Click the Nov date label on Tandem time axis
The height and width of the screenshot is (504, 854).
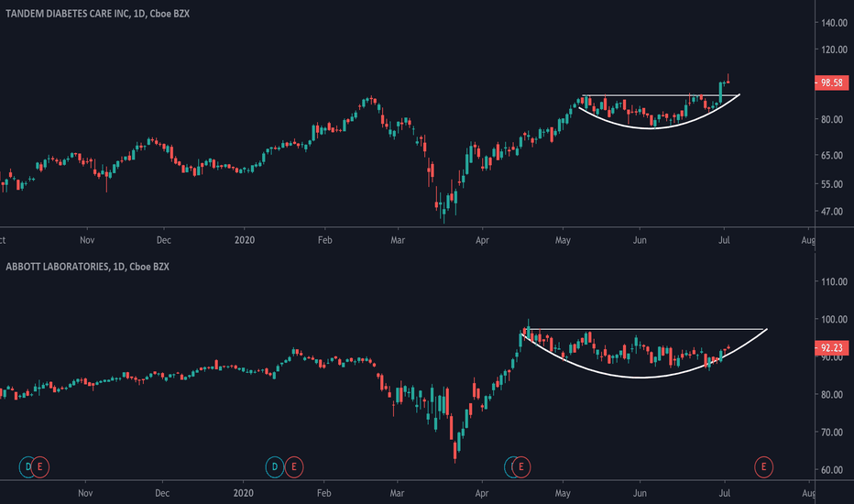(x=87, y=240)
